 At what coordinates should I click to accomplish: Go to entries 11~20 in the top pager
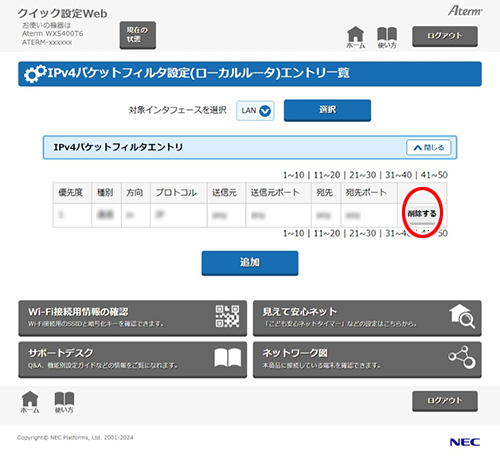(327, 175)
